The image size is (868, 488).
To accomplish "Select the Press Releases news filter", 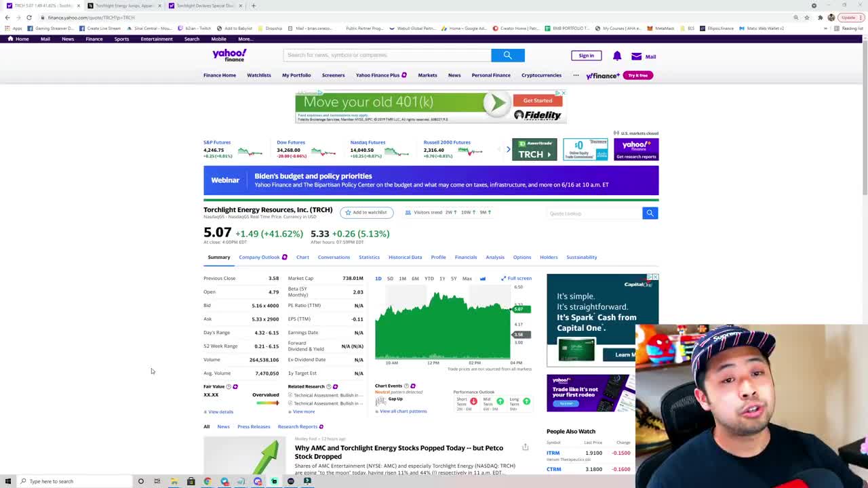I will [254, 426].
